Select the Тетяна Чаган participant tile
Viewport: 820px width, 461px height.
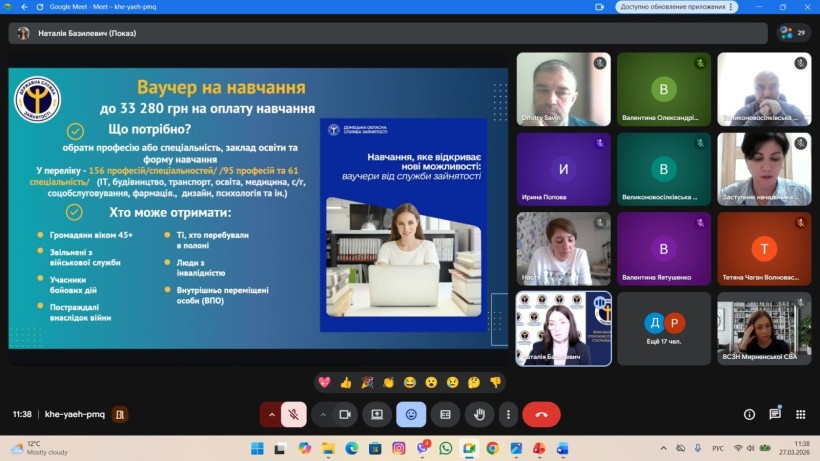[764, 249]
